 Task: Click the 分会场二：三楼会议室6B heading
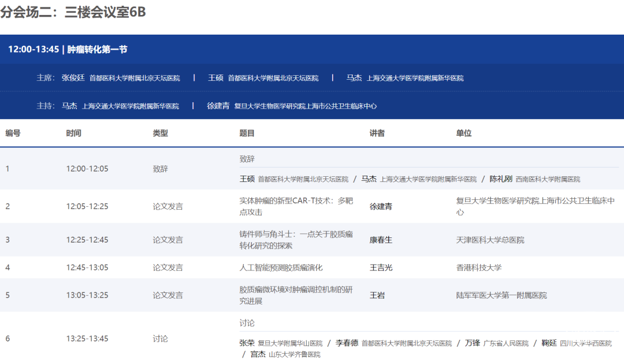(x=73, y=13)
